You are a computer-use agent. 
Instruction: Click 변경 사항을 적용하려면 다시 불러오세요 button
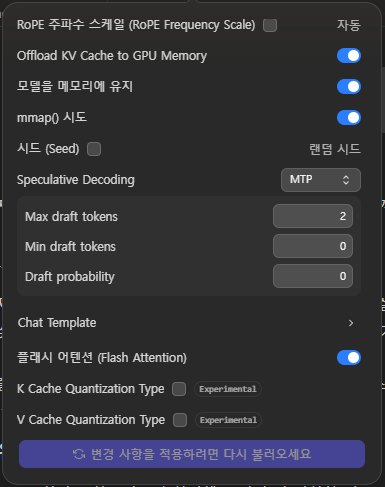point(192,454)
